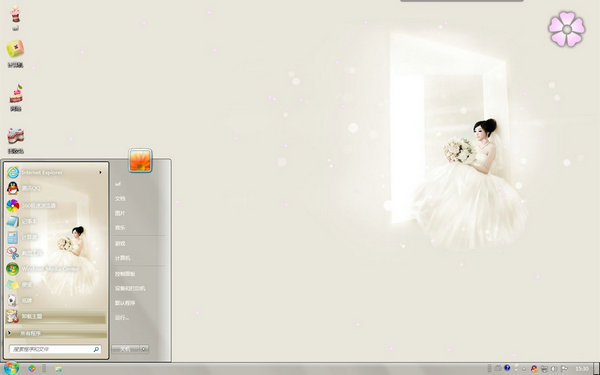The width and height of the screenshot is (600, 375).
Task: Select the cupcake saf desktop icon
Action: (15, 18)
